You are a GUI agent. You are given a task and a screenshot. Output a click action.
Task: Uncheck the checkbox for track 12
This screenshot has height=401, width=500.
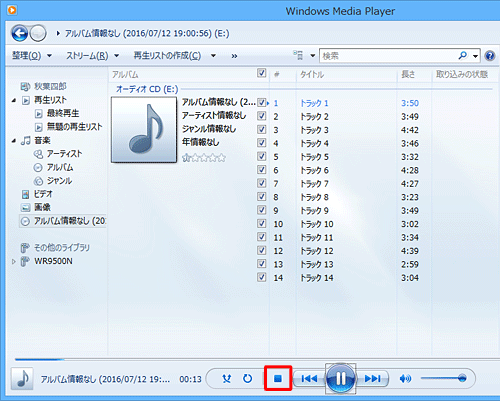point(262,250)
